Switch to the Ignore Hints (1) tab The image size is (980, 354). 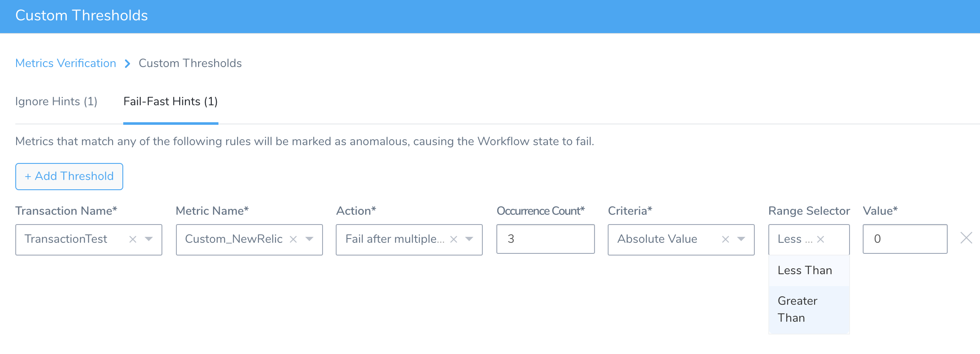[x=56, y=101]
